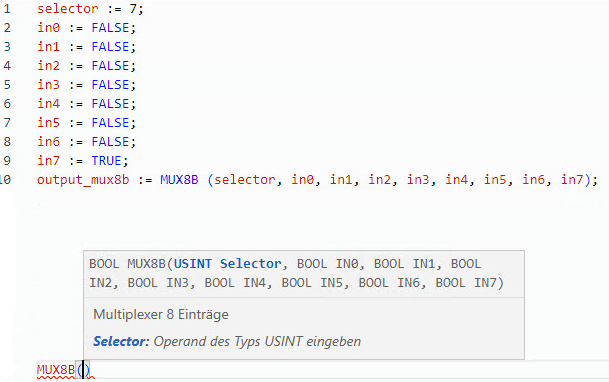The image size is (609, 382).
Task: Click 'BOOL IN7)' in the tooltip signature
Action: pyautogui.click(x=470, y=283)
